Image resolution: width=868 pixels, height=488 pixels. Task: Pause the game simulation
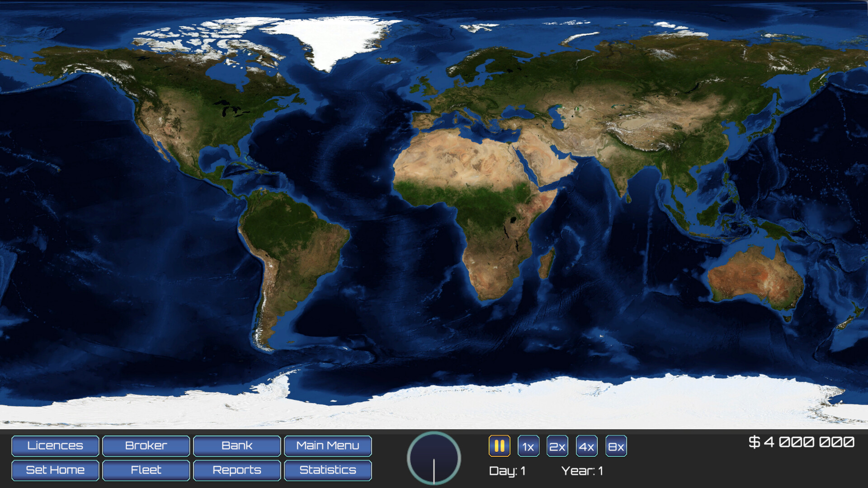click(x=500, y=446)
